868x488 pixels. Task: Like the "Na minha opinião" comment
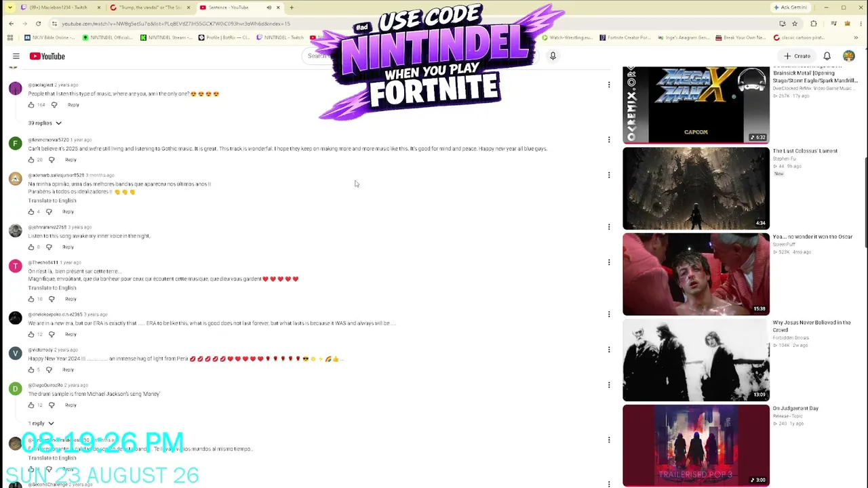point(31,211)
